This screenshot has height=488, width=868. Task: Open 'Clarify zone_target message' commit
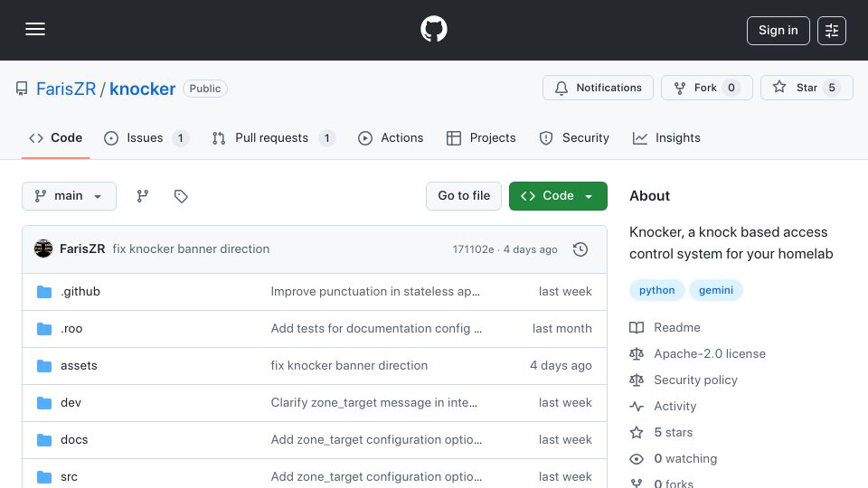tap(373, 403)
